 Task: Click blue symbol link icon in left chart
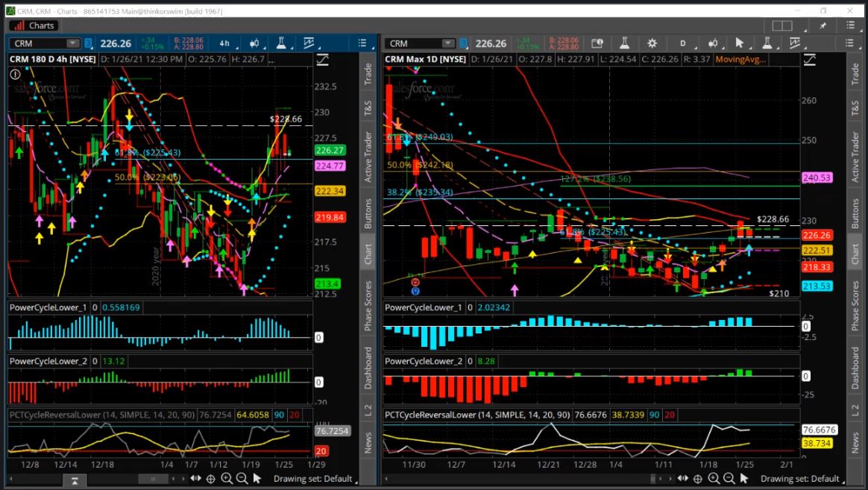tap(88, 43)
